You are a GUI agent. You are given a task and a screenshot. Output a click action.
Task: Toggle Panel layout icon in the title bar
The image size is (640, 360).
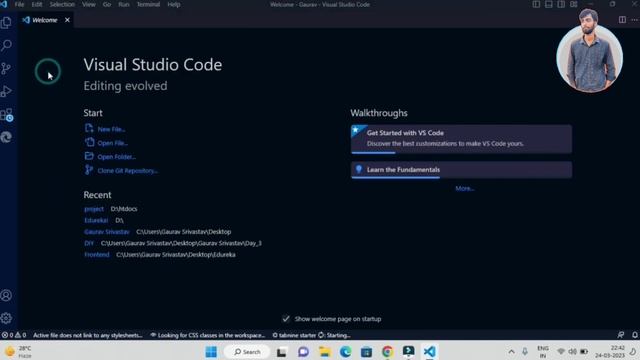549,4
